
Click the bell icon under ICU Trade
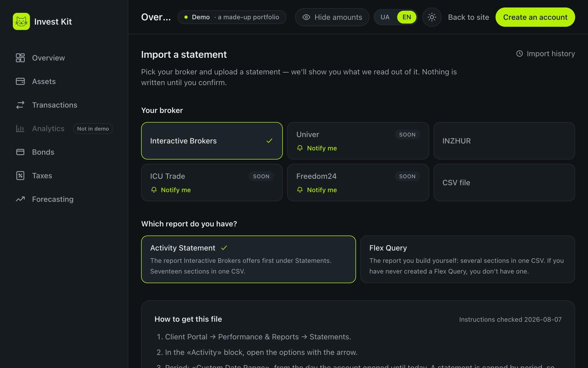pos(154,190)
